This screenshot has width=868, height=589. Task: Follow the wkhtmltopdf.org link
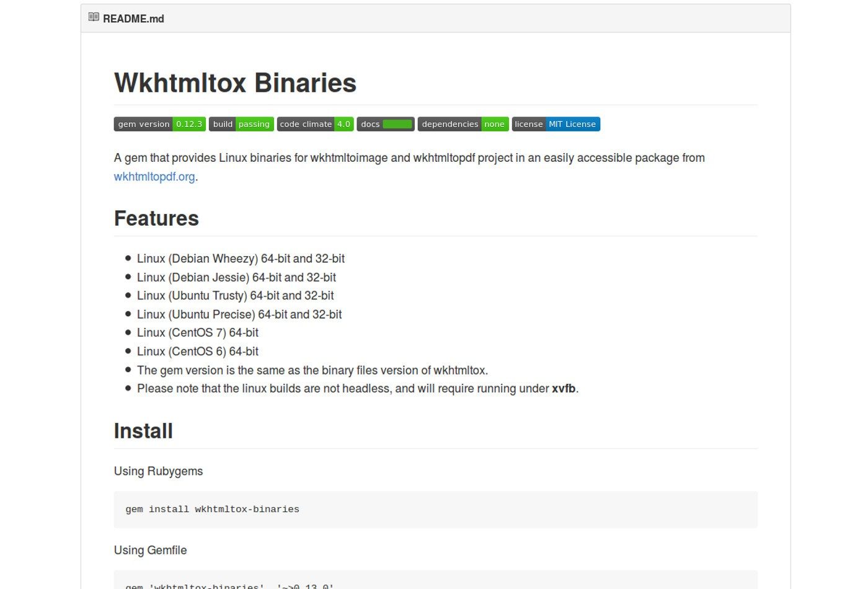154,177
